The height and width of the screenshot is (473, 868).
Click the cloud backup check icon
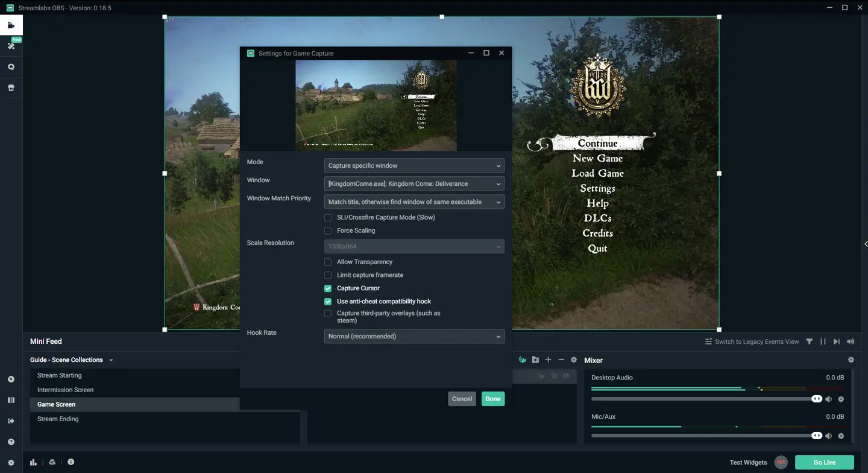[x=52, y=462]
